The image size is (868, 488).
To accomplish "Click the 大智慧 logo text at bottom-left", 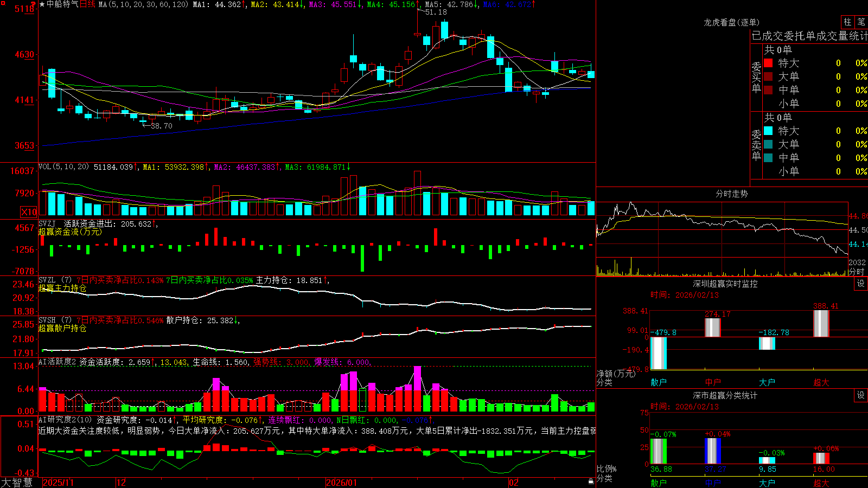I will coord(17,483).
